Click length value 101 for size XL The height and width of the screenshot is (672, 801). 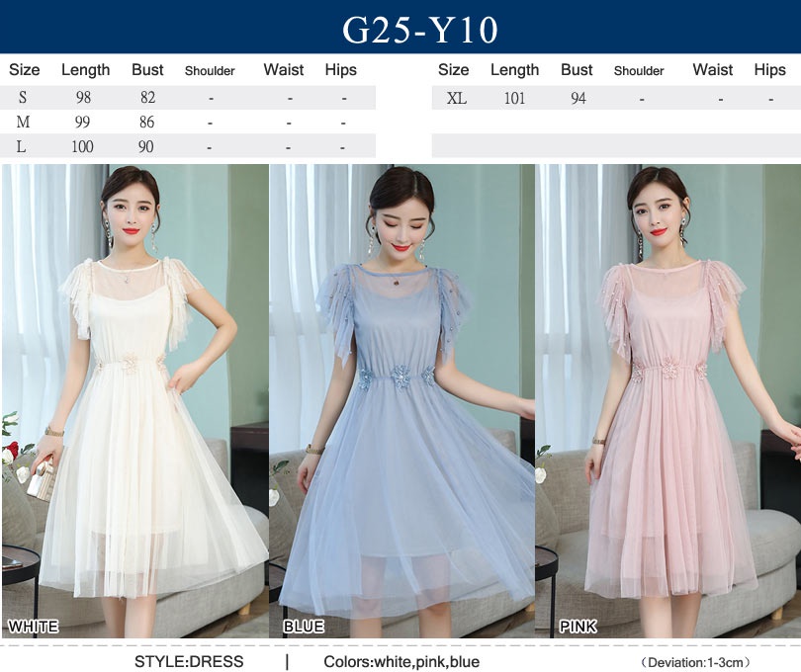tap(514, 98)
